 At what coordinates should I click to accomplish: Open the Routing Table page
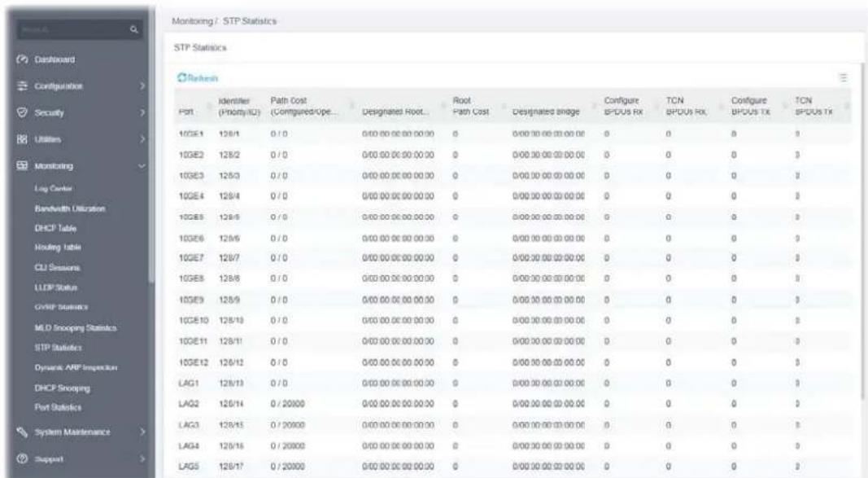coord(58,247)
